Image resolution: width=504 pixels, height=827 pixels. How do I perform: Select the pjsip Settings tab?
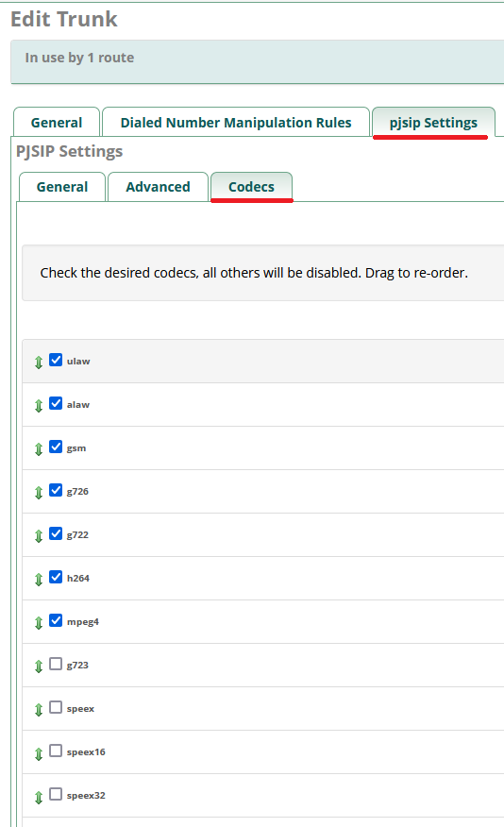[x=433, y=123]
